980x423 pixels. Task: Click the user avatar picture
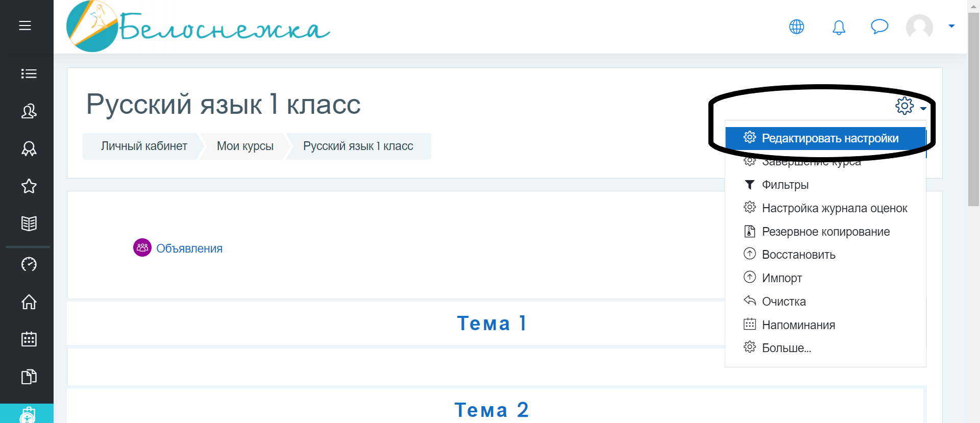pyautogui.click(x=919, y=27)
